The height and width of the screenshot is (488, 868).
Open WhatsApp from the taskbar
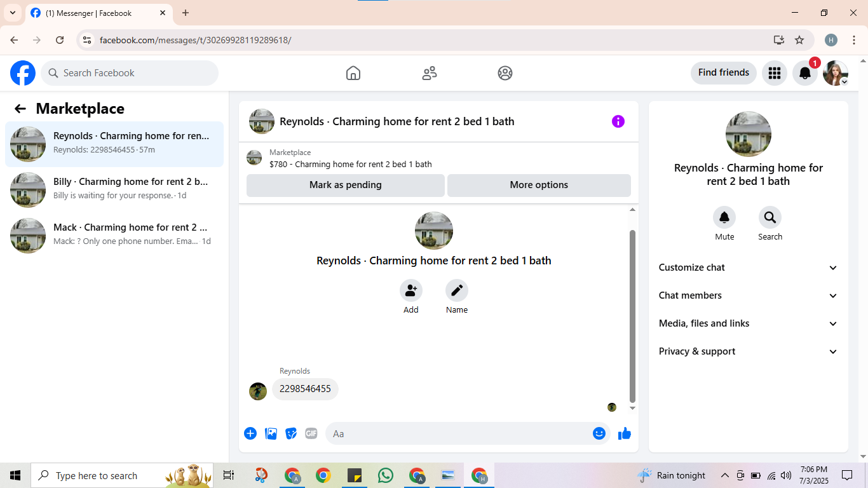click(385, 475)
